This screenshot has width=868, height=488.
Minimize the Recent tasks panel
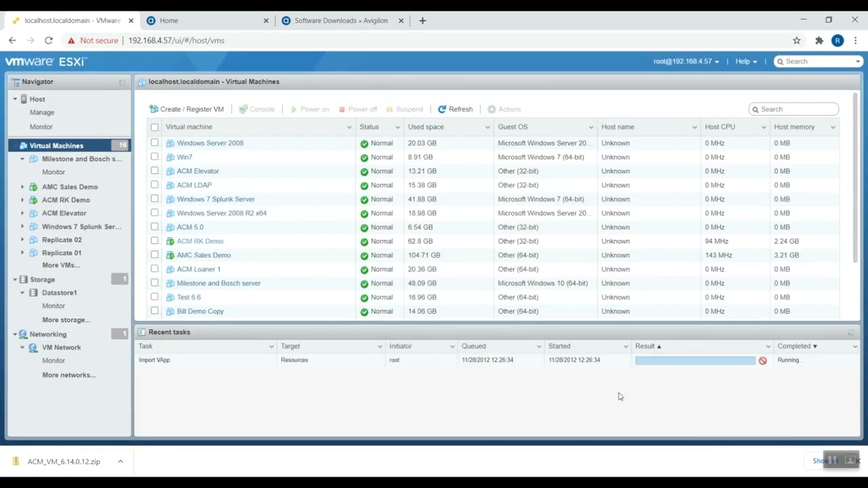[851, 333]
